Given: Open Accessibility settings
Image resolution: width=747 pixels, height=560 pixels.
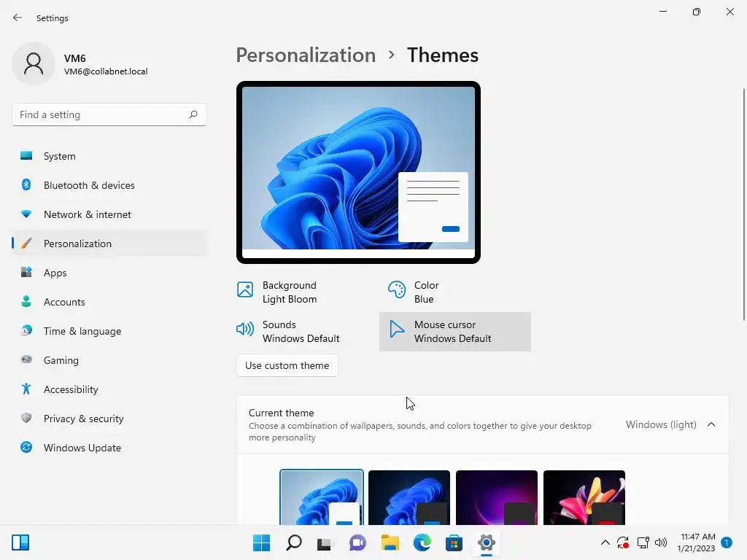Looking at the screenshot, I should tap(109, 389).
